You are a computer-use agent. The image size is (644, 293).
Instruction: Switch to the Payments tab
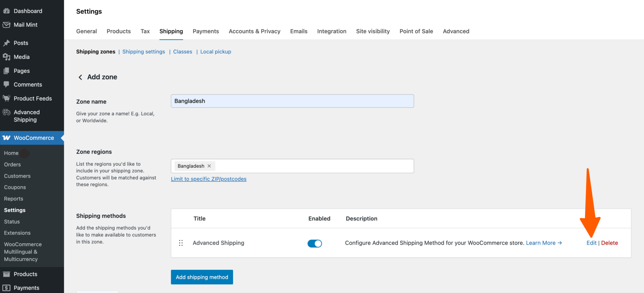point(206,31)
